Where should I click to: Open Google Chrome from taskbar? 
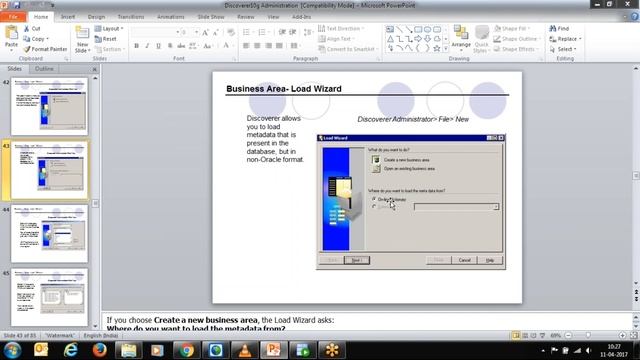pos(187,350)
